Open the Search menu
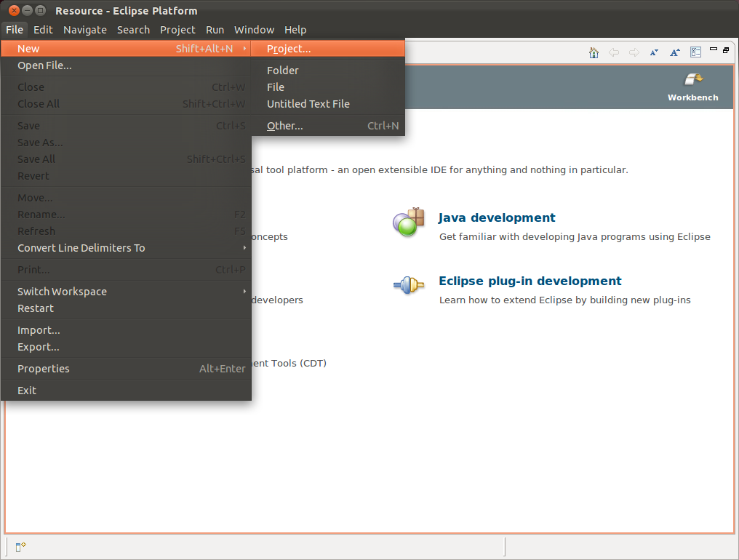 133,30
